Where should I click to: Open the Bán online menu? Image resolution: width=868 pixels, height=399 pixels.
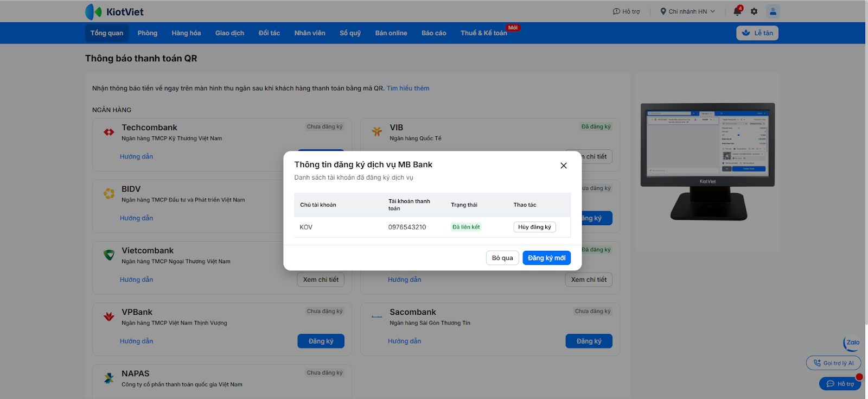pyautogui.click(x=391, y=33)
